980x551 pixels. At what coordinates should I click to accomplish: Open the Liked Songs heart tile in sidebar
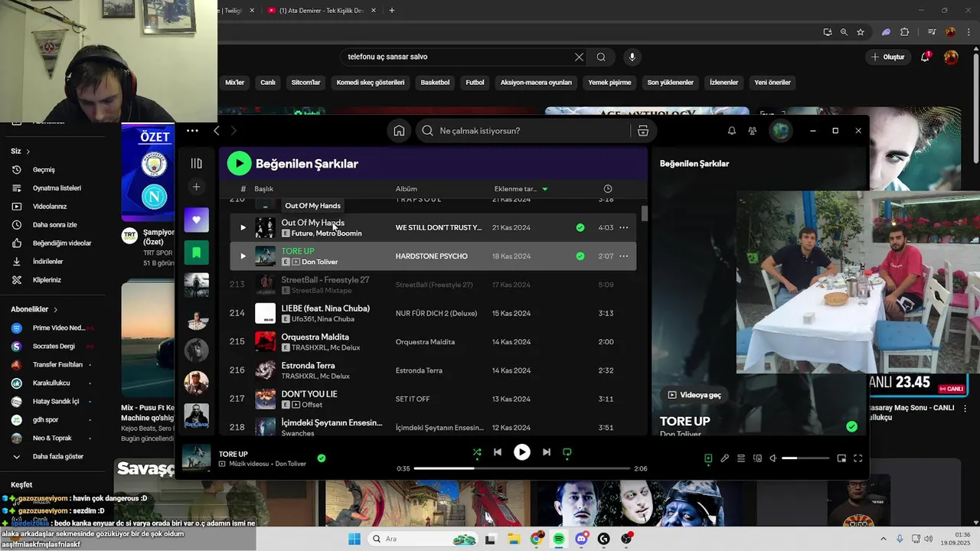197,220
